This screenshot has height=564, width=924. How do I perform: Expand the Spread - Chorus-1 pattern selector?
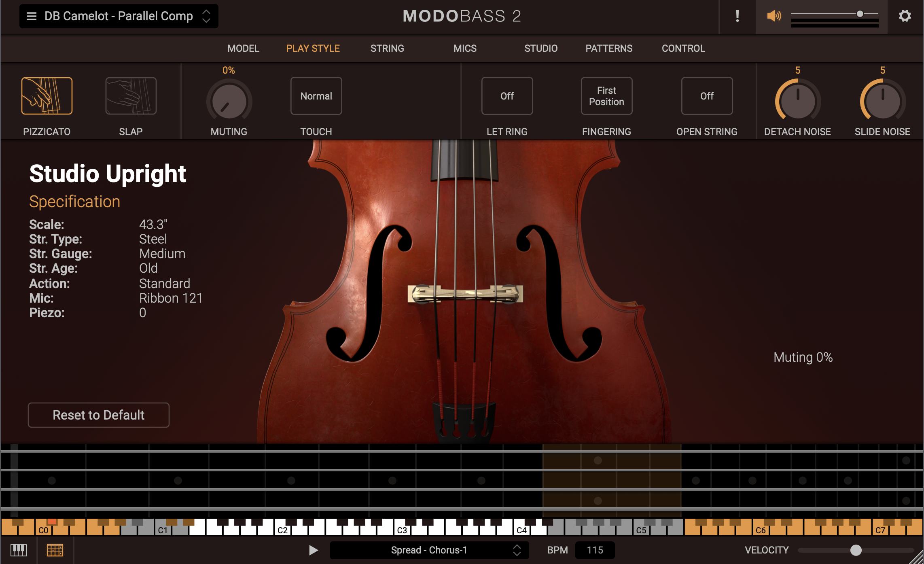(x=517, y=550)
